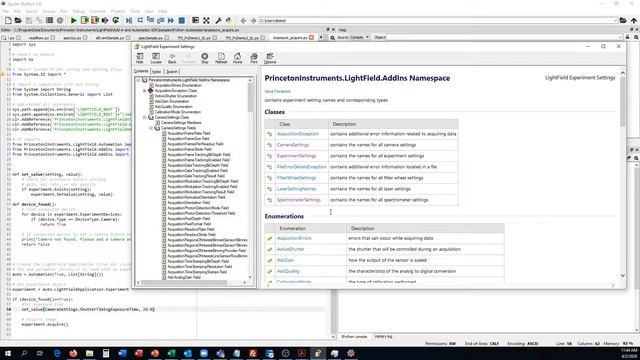Click the Home button in help viewer toolbar
Screen dimensions: 640x360
click(x=238, y=58)
